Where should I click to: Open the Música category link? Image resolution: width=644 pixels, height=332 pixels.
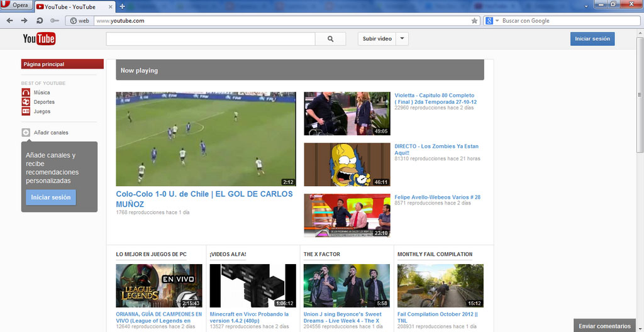[42, 92]
